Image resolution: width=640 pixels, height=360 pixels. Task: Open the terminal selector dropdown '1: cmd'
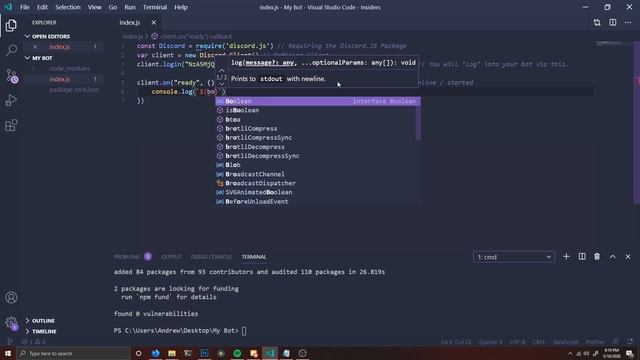click(514, 257)
